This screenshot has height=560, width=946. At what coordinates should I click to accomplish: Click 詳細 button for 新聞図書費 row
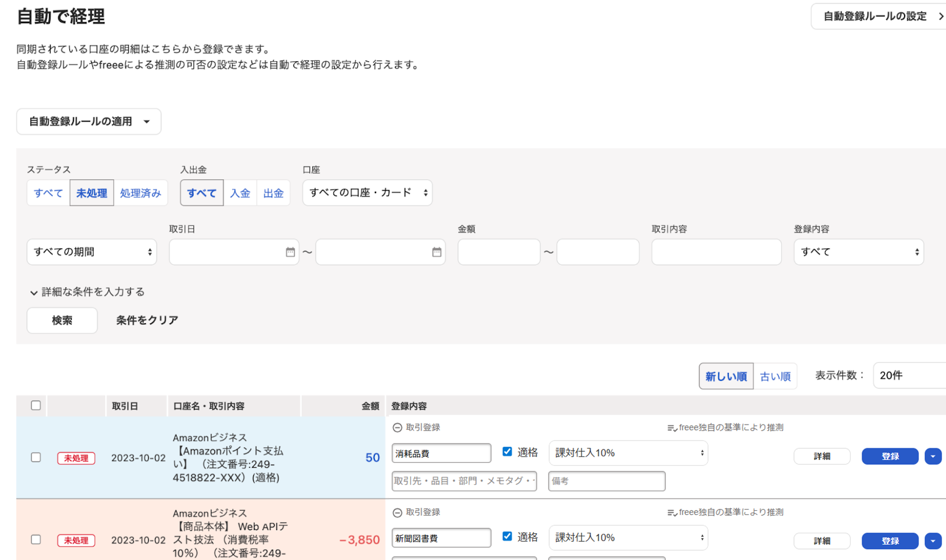[x=822, y=541]
